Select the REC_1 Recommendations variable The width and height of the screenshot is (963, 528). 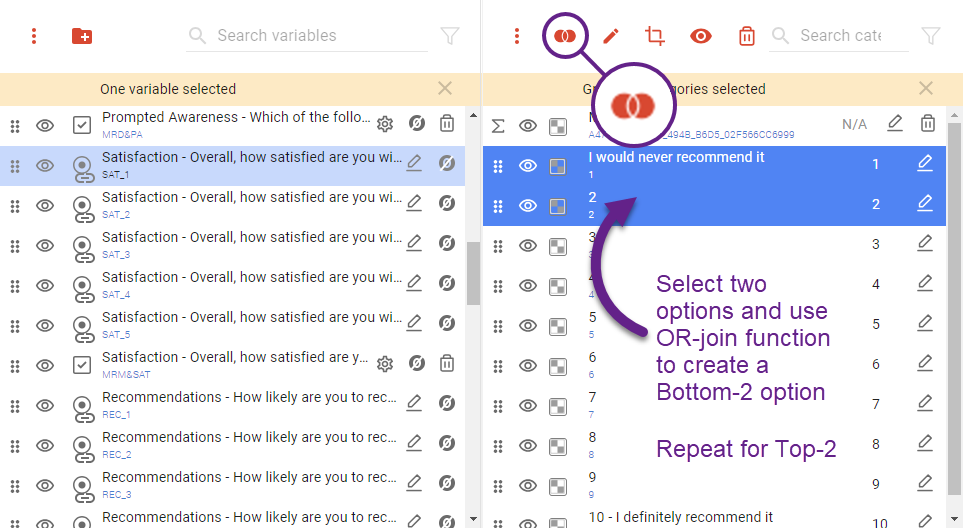(x=250, y=403)
